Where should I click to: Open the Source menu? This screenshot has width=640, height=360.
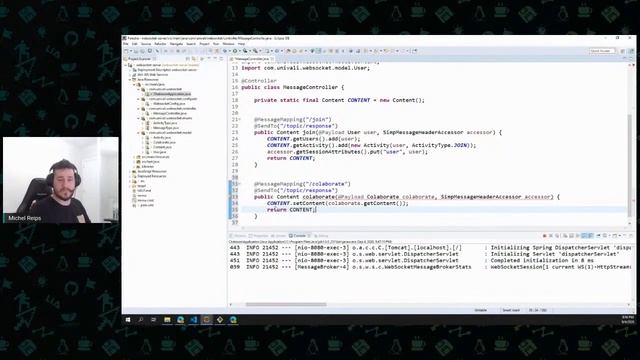tap(146, 44)
